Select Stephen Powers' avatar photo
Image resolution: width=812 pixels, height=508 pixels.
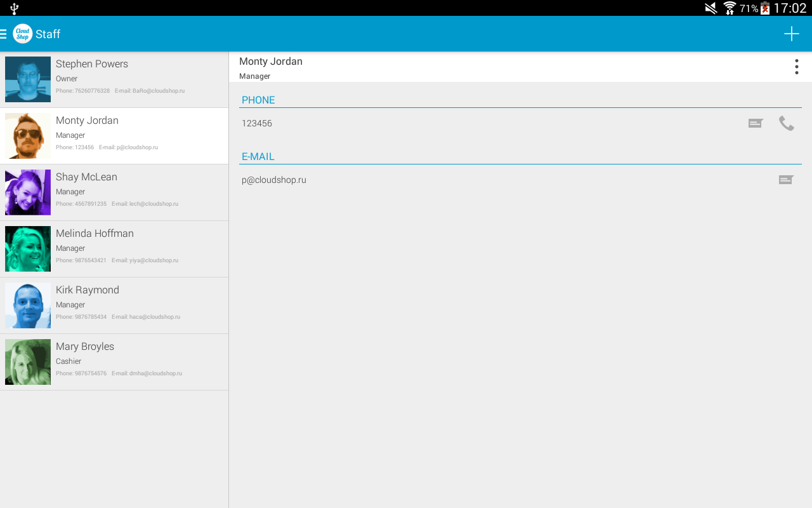click(28, 79)
